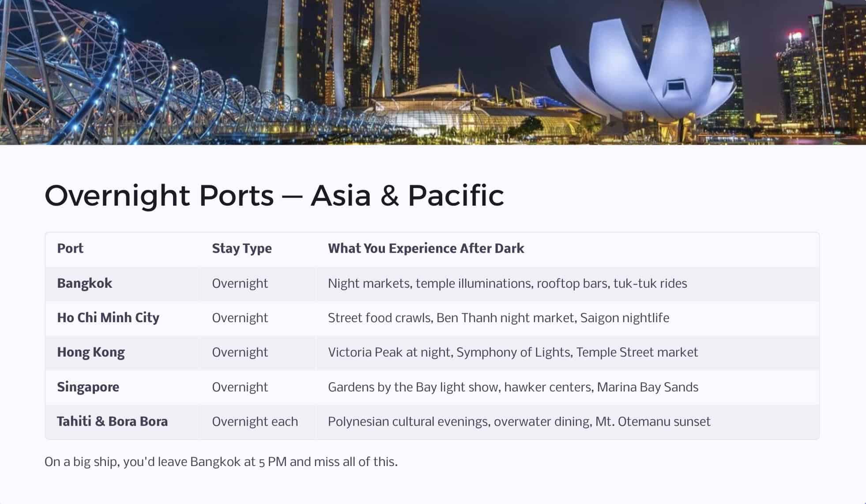Click the night markets and tuk-tuk rides description
Viewport: 866px width, 504px height.
(x=507, y=283)
